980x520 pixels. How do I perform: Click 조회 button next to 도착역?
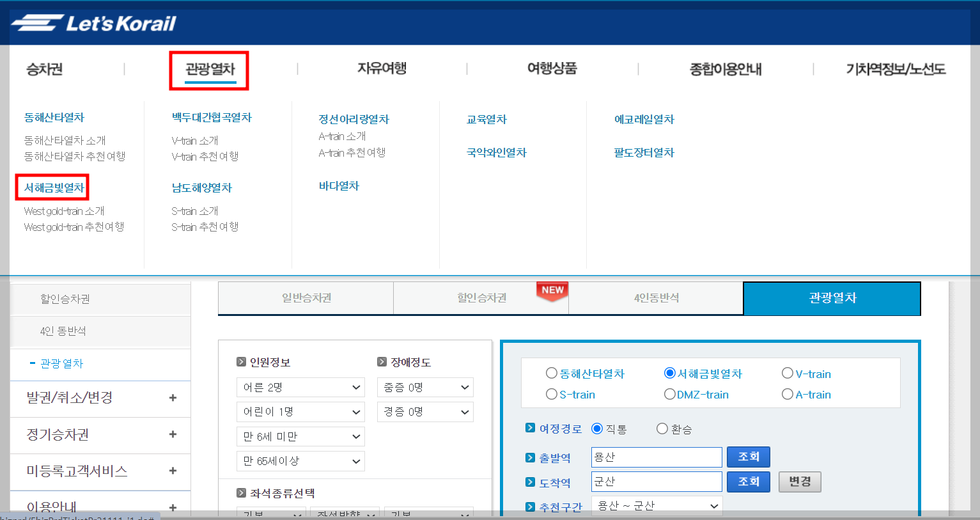[749, 482]
